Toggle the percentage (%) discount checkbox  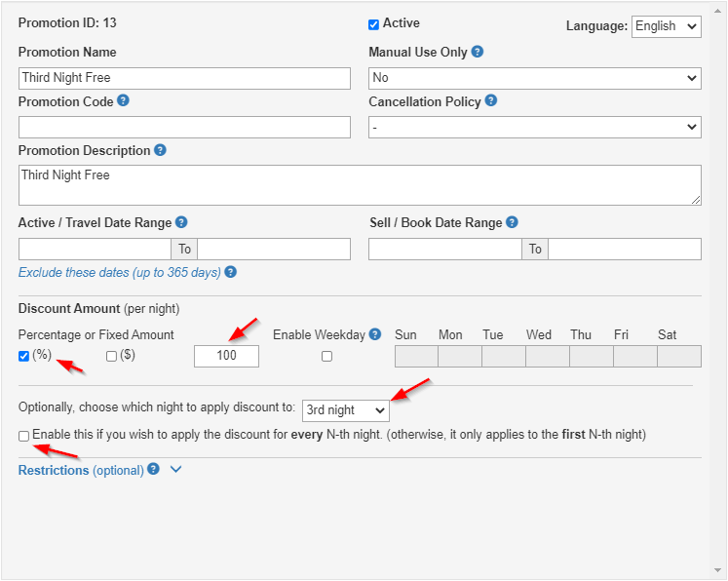coord(24,356)
